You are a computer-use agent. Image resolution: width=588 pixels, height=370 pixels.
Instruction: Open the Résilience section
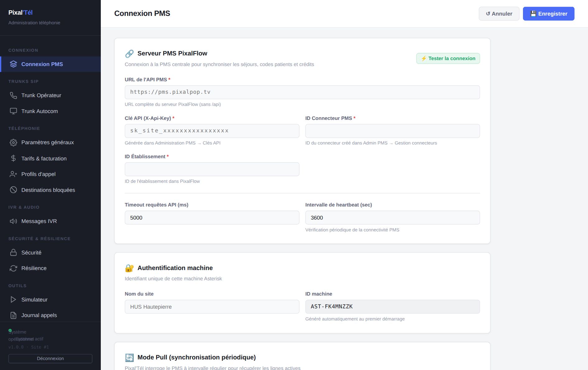pos(50,268)
